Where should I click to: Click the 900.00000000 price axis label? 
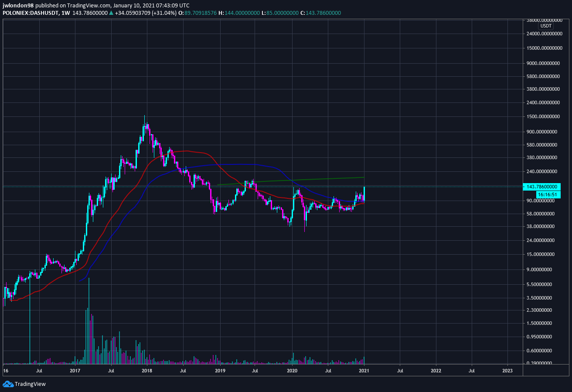pos(543,132)
